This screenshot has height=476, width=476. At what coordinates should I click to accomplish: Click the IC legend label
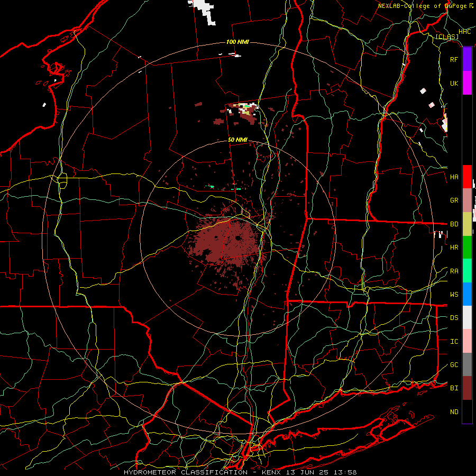[x=454, y=342]
